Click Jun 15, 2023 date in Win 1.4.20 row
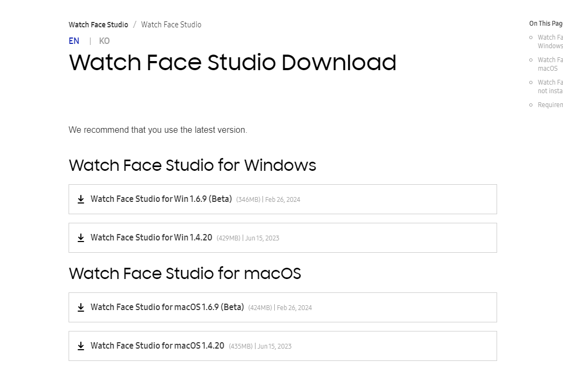563x392 pixels. [x=262, y=238]
